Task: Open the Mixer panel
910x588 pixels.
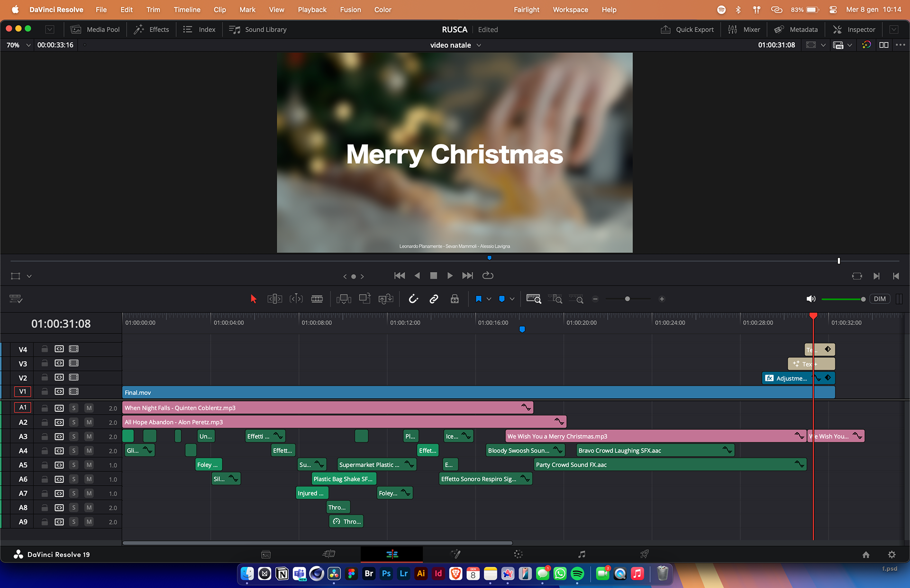Action: coord(744,29)
